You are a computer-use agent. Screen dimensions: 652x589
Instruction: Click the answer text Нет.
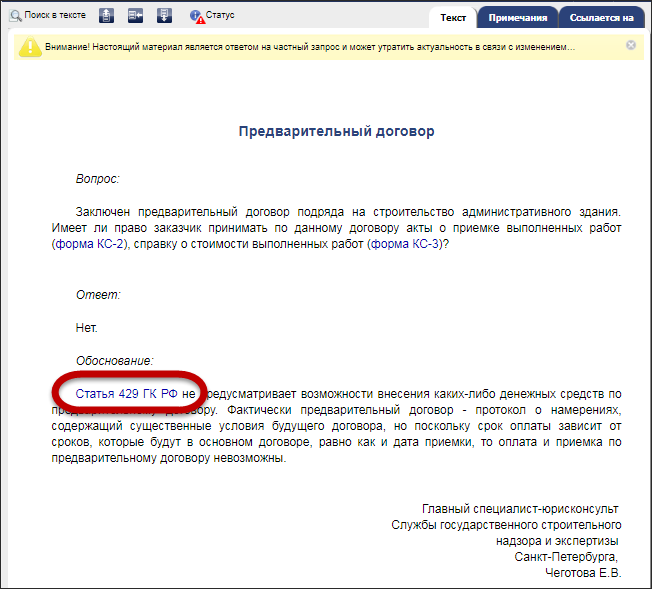87,327
